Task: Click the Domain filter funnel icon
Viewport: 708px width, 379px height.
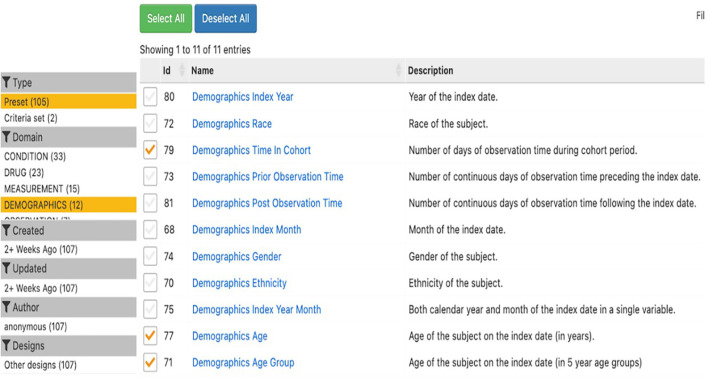Action: coord(6,137)
